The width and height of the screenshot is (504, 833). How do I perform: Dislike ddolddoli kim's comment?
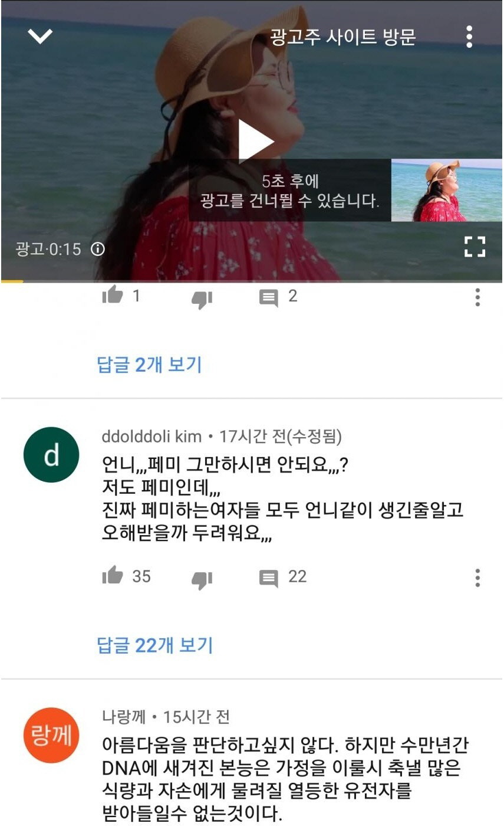pos(202,579)
